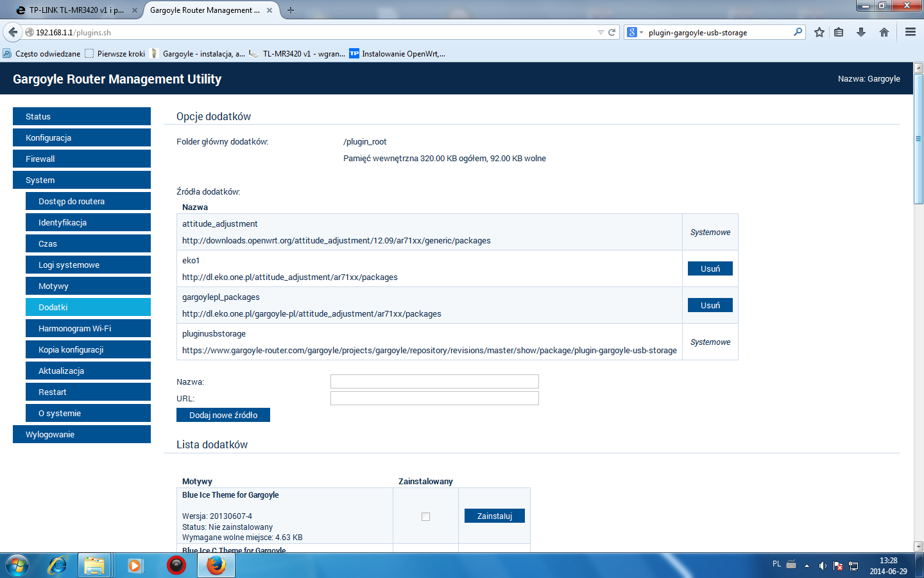Install the Blue Ice Theme for Gargoyle
Screen dimensions: 924x578
click(x=494, y=516)
